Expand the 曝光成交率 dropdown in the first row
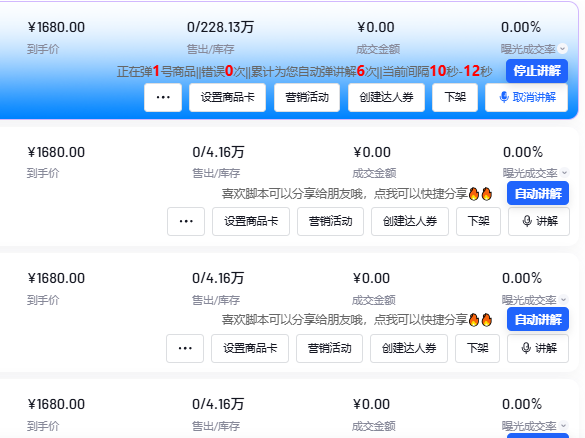 click(563, 49)
